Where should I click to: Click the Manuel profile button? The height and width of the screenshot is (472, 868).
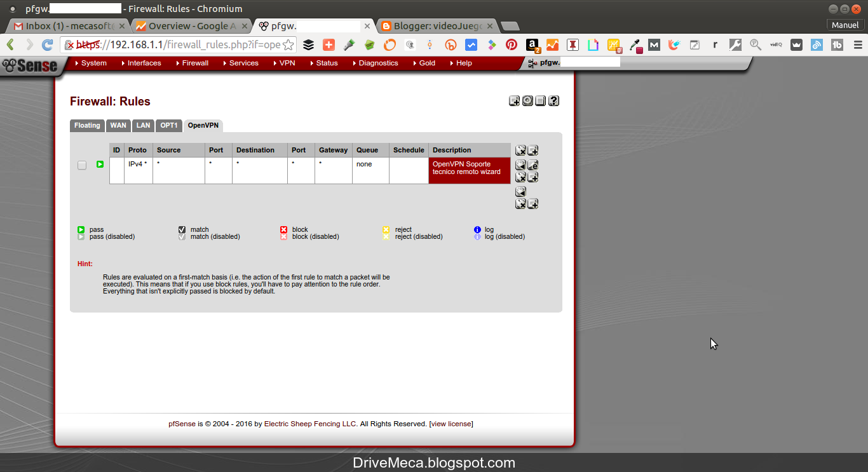point(845,25)
